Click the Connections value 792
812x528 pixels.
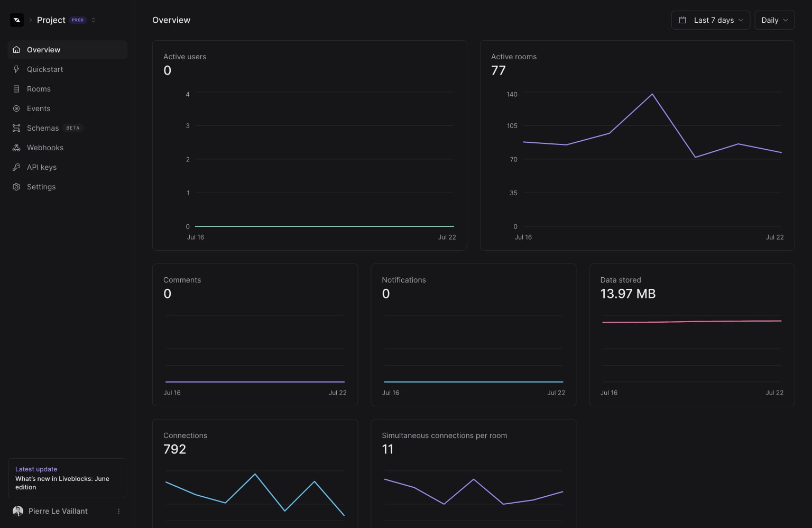175,449
